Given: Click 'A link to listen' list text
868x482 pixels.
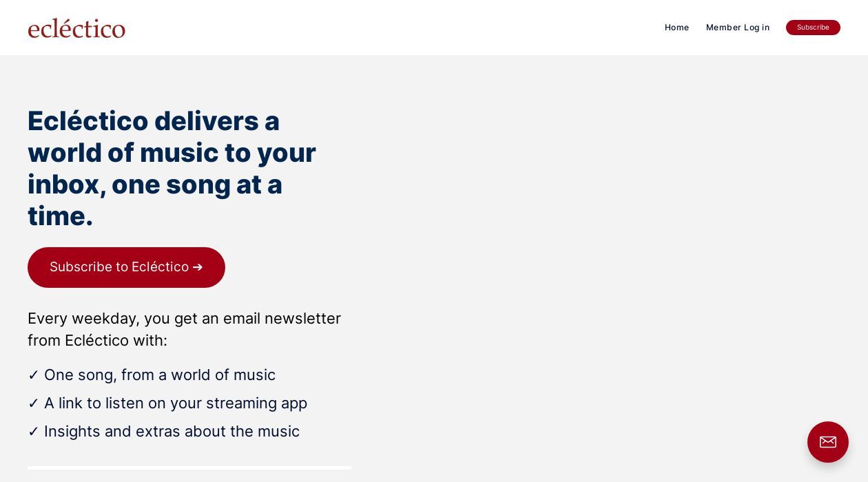Looking at the screenshot, I should point(175,404).
